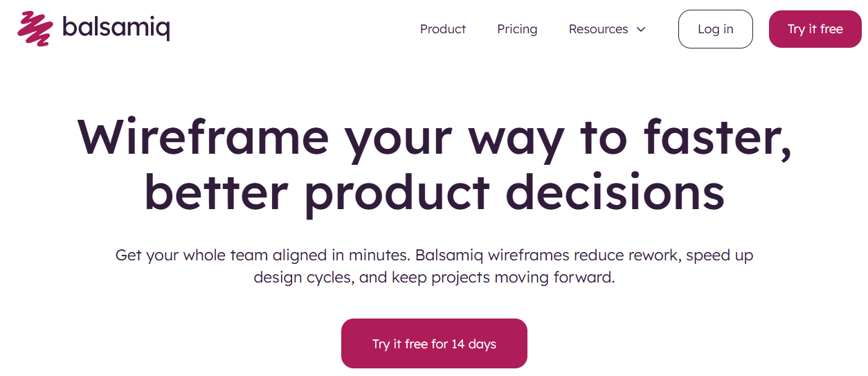
Task: Expand the chevron next to Resources
Action: click(x=641, y=29)
